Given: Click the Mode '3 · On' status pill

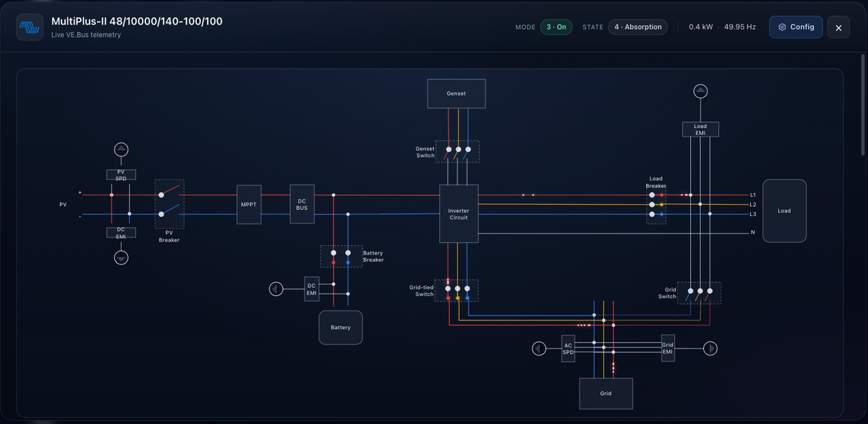Looking at the screenshot, I should [x=556, y=27].
